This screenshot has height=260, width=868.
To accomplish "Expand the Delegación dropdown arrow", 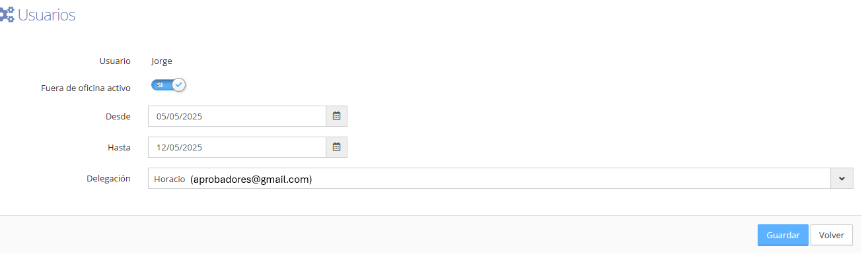I will coord(842,178).
